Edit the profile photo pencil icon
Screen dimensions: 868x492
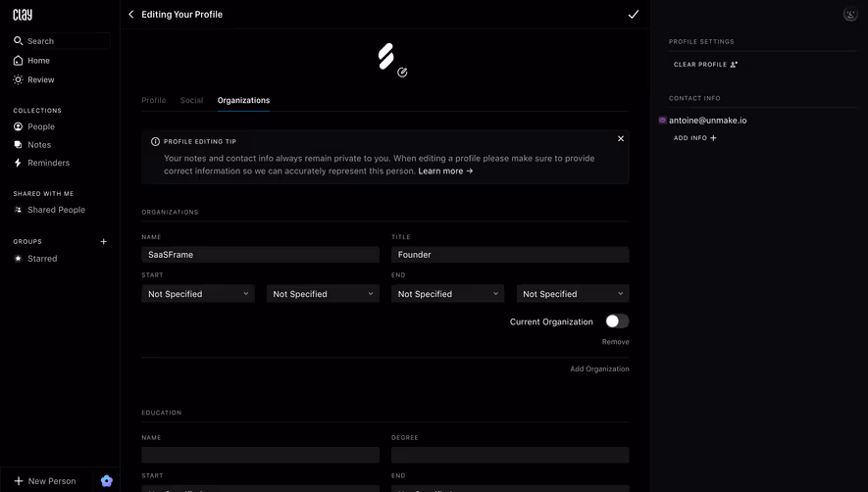(402, 72)
